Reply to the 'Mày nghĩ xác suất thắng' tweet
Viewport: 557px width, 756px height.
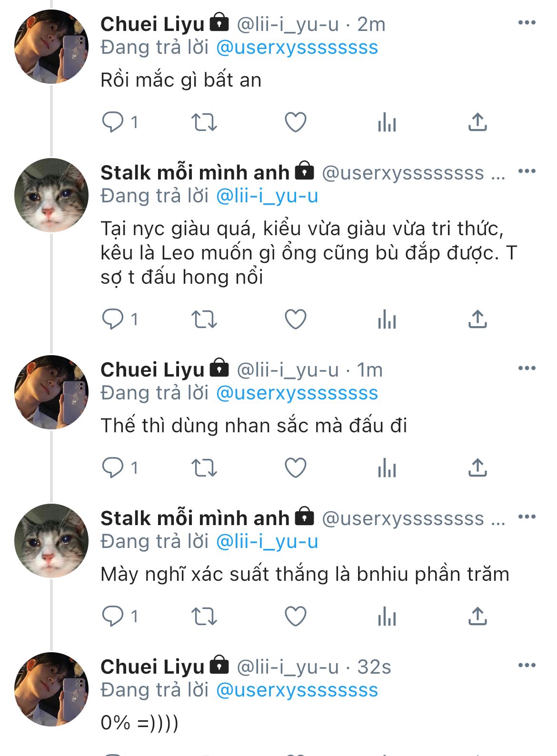point(113,617)
